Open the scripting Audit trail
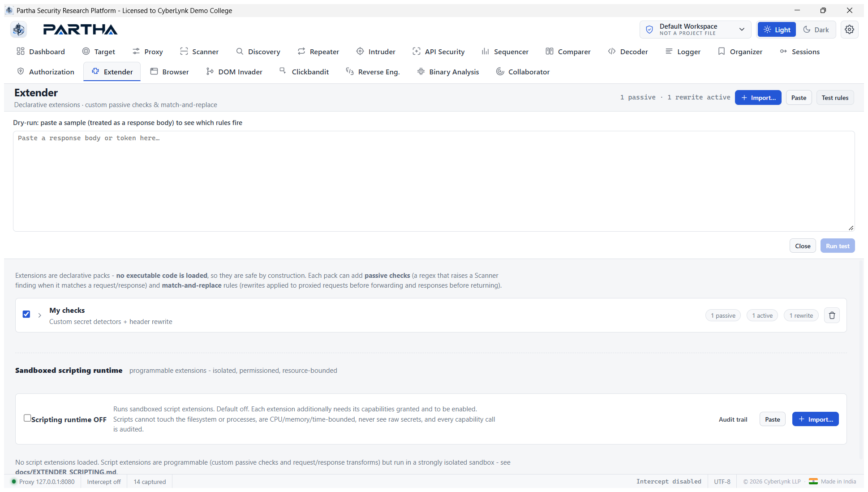 733,419
